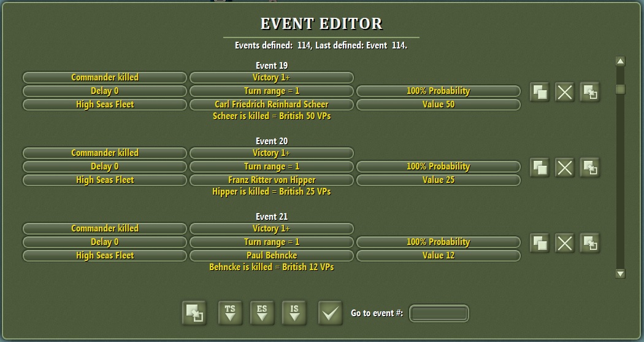Change Event 19 'High Seas Fleet' force
Viewport: 644px width, 342px height.
click(x=105, y=105)
